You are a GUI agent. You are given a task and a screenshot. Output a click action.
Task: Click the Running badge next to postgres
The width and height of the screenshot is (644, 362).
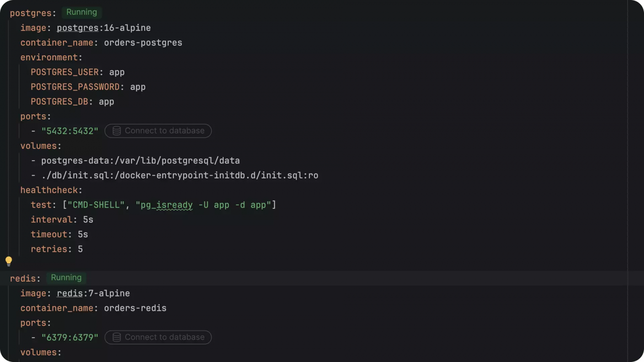click(82, 12)
